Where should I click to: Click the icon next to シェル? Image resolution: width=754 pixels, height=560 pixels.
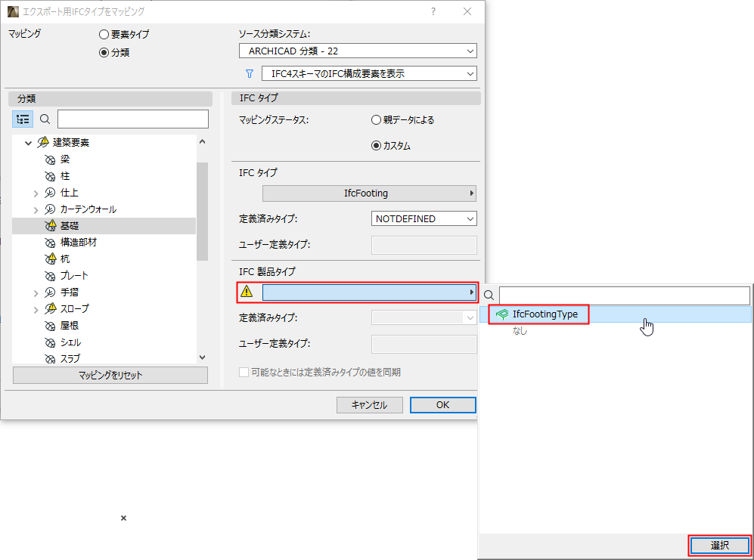tap(50, 342)
